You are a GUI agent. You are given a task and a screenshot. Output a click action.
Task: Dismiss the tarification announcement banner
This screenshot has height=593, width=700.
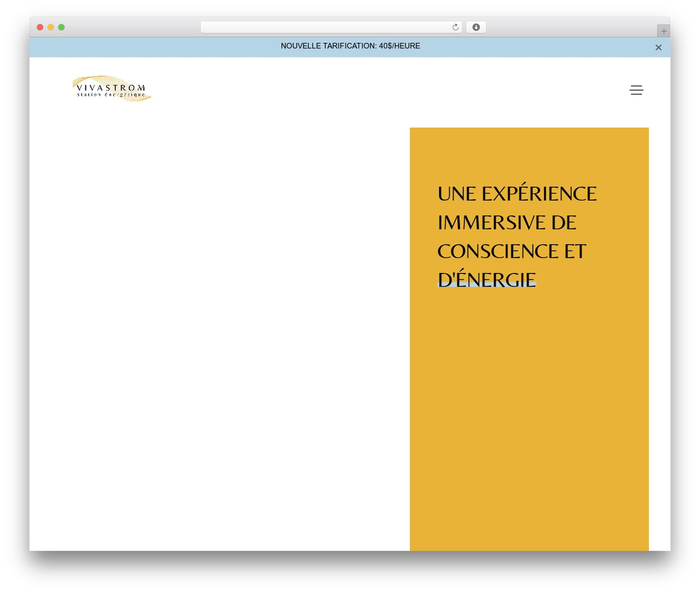658,48
